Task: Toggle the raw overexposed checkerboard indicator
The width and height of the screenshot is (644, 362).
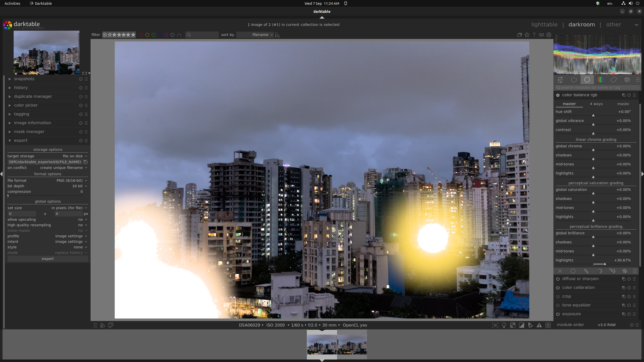Action: [x=513, y=325]
